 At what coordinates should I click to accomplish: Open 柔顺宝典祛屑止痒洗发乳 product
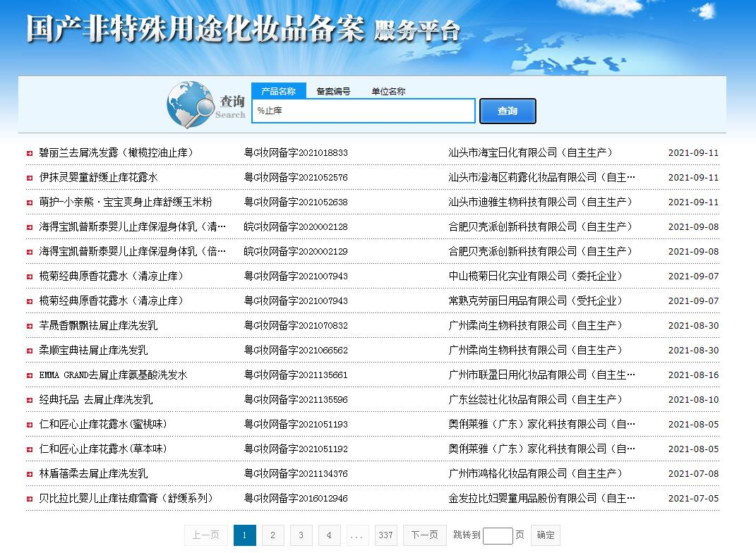coord(94,350)
